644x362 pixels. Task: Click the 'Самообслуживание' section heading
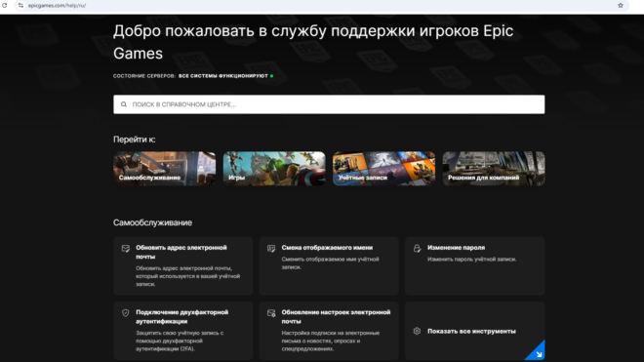(152, 222)
